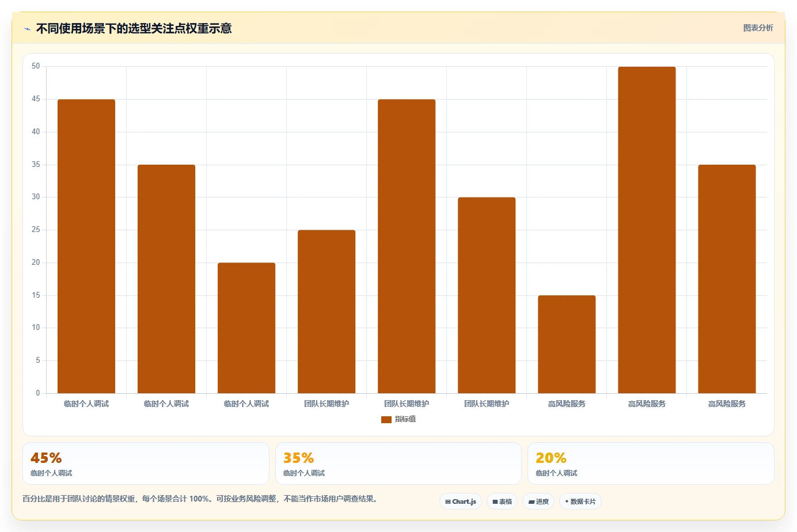Open the 20% stat card
797x532 pixels.
(x=651, y=463)
